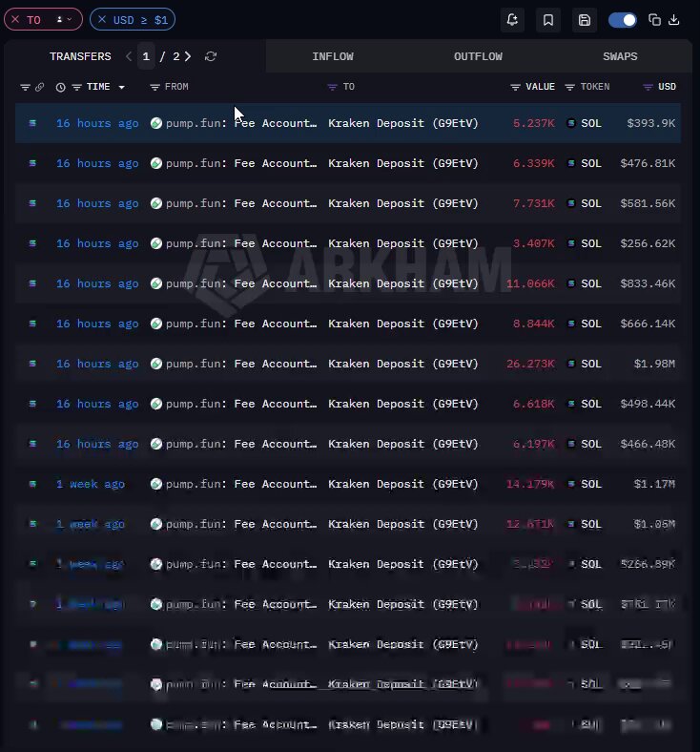Refresh the transfers list
Screen dimensions: 700x752
click(211, 56)
